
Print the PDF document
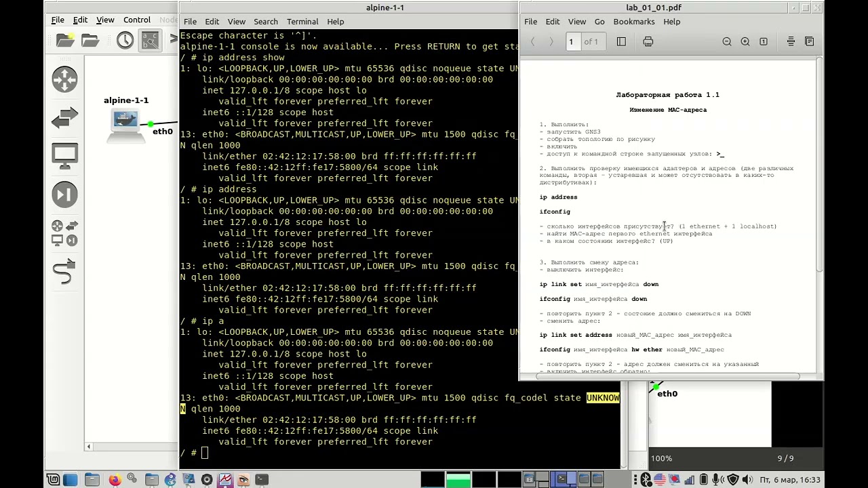click(648, 41)
